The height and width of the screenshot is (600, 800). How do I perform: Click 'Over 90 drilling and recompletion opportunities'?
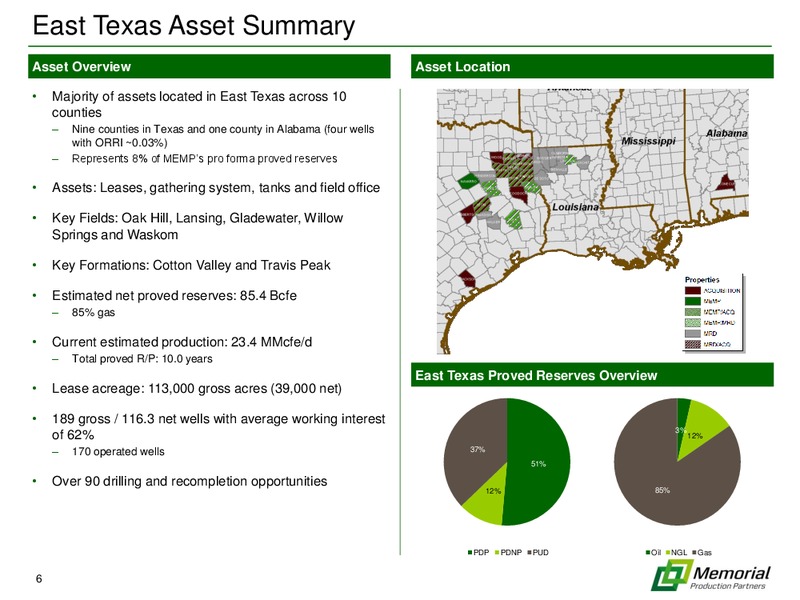click(189, 481)
